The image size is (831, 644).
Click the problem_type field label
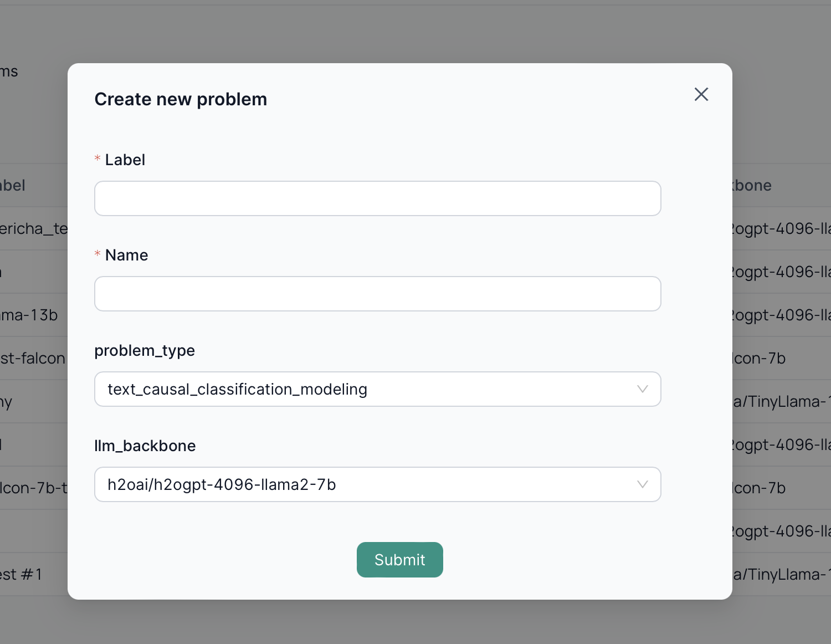tap(145, 350)
